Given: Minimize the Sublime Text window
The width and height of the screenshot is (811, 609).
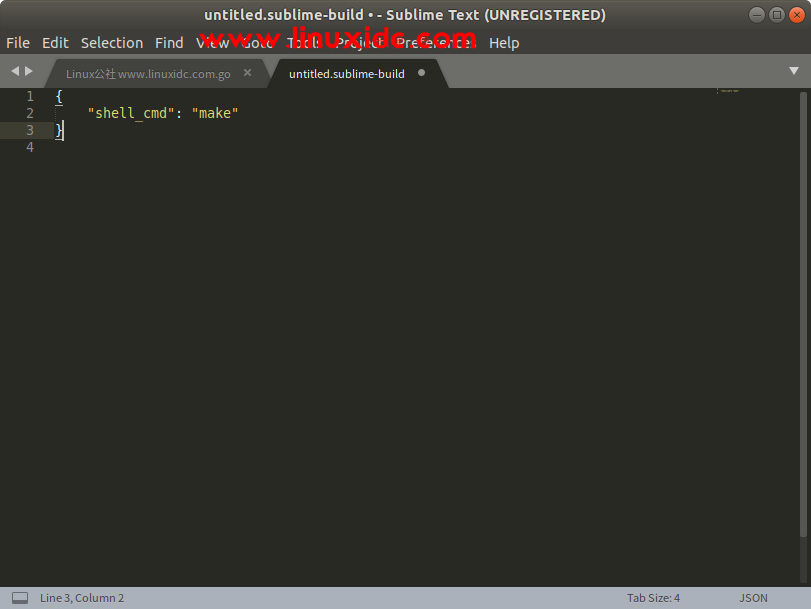Looking at the screenshot, I should click(x=757, y=15).
